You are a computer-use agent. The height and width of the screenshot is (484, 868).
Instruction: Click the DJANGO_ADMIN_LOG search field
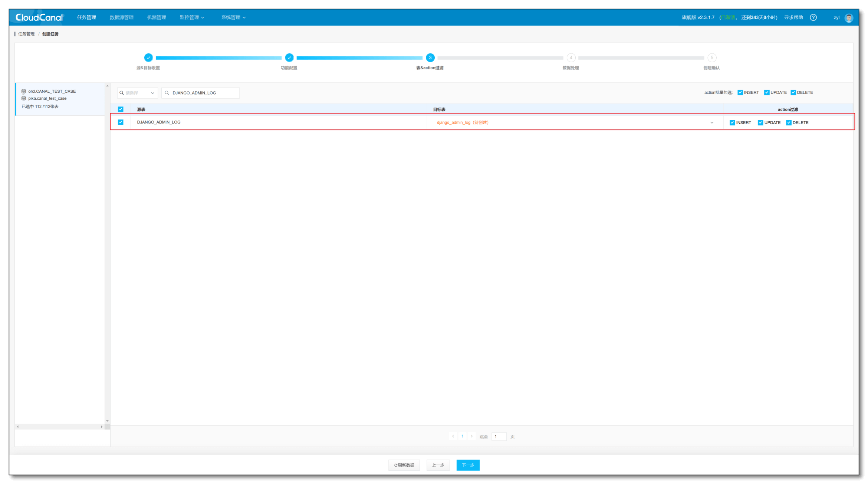click(201, 93)
